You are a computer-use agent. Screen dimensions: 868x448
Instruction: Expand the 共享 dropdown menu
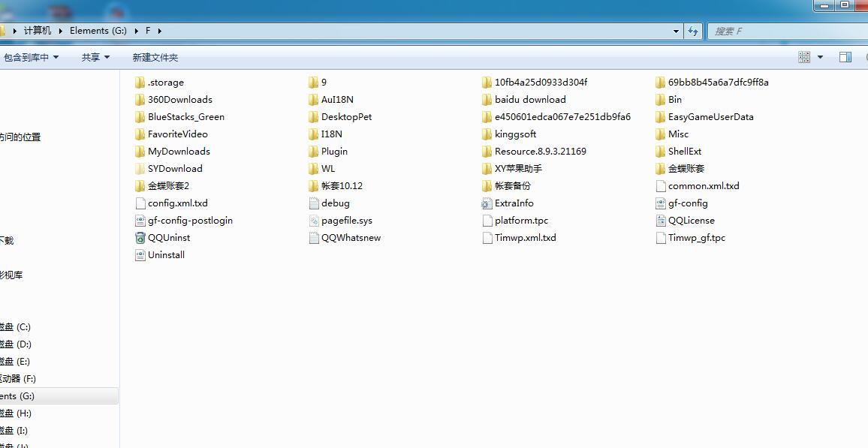point(95,57)
